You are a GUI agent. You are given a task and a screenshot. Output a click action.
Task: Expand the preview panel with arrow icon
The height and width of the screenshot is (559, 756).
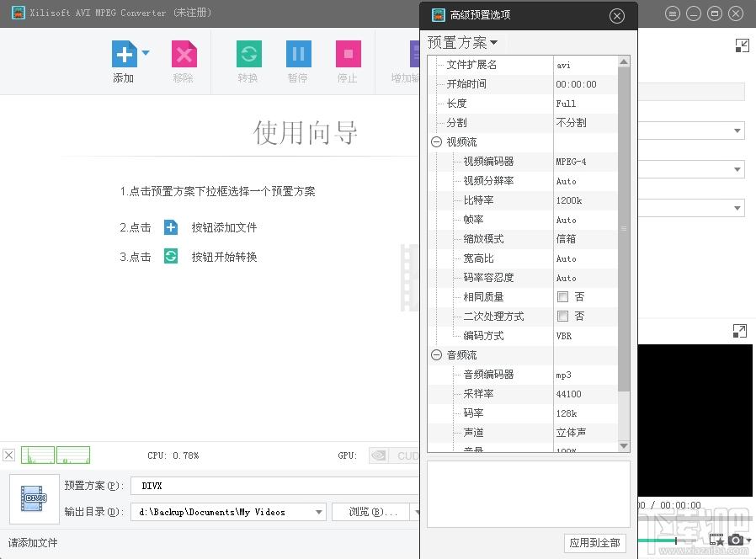point(740,332)
